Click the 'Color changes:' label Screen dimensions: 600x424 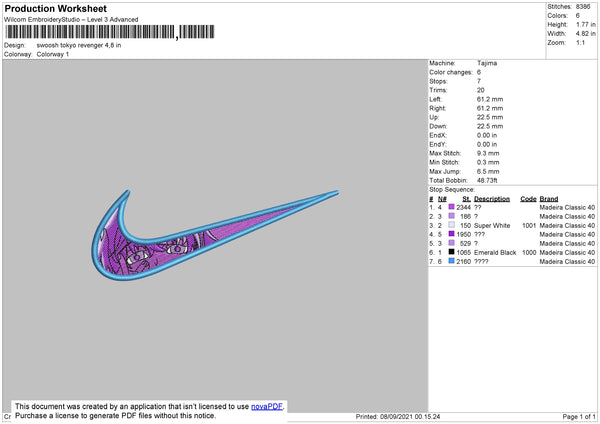451,72
